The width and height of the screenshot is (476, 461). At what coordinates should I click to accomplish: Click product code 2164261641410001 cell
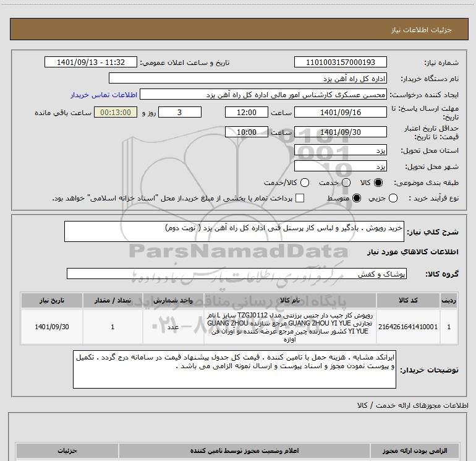tap(408, 327)
